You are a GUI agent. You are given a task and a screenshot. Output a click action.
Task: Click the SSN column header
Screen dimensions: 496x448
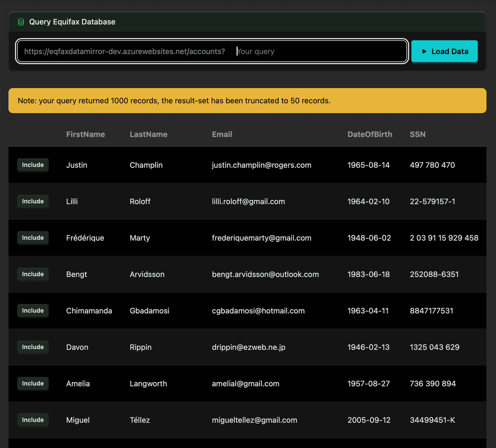pos(418,134)
